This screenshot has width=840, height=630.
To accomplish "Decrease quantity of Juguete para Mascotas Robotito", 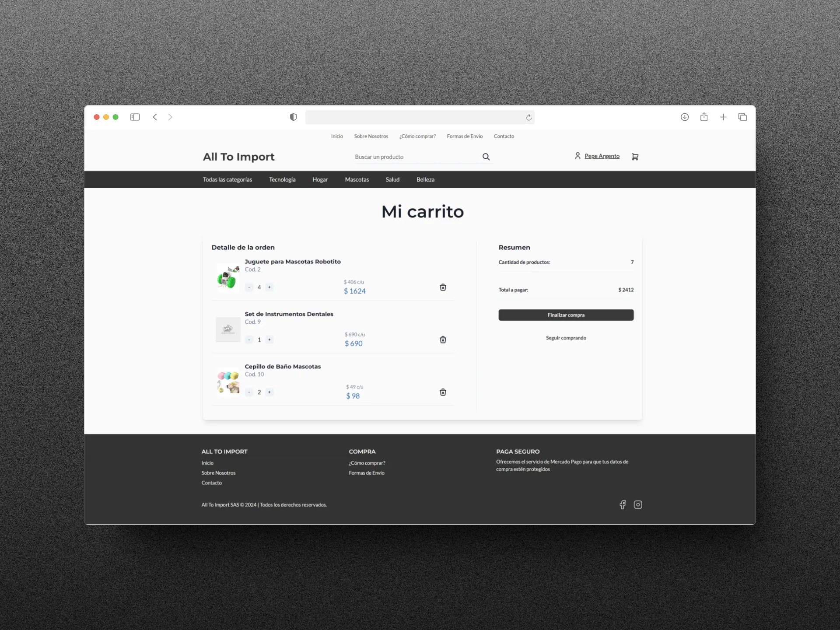I will click(x=249, y=287).
